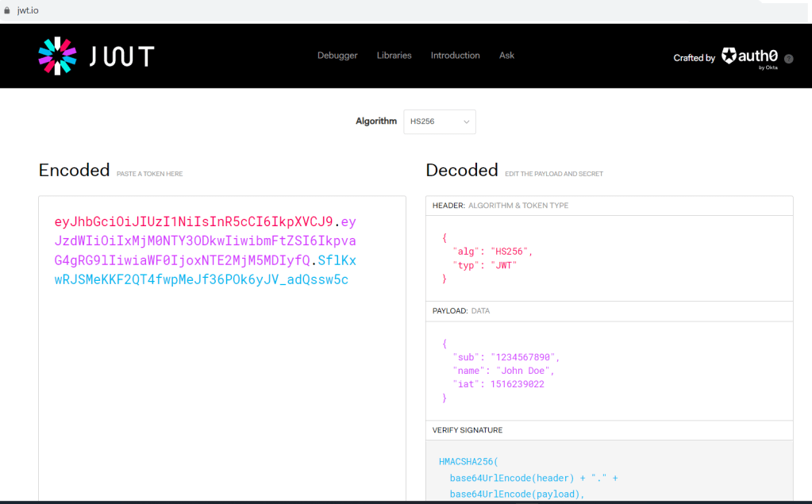Click the padlock icon in address bar
Viewport: 812px width, 504px height.
[7, 10]
